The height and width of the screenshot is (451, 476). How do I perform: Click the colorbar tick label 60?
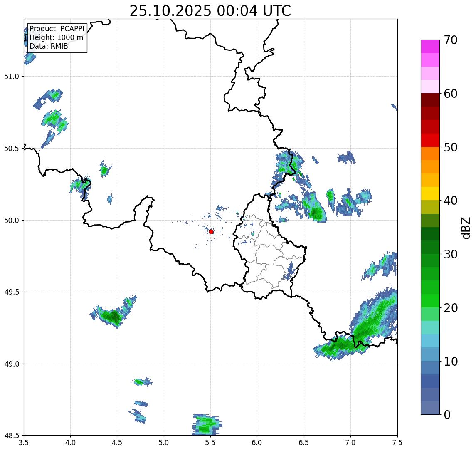[x=451, y=94]
